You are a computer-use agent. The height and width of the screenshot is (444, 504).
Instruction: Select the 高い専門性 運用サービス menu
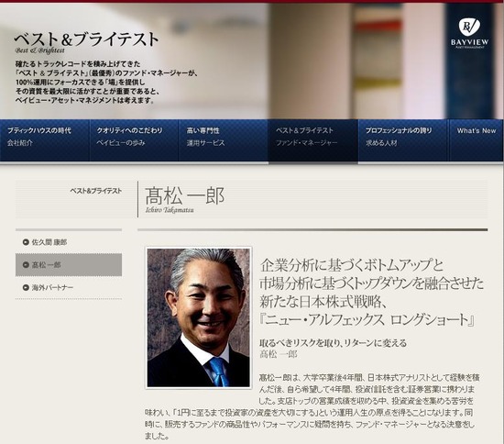(x=223, y=140)
